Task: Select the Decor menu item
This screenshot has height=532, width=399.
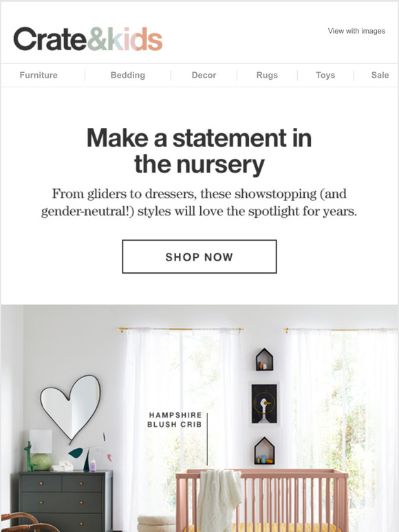Action: (x=204, y=75)
